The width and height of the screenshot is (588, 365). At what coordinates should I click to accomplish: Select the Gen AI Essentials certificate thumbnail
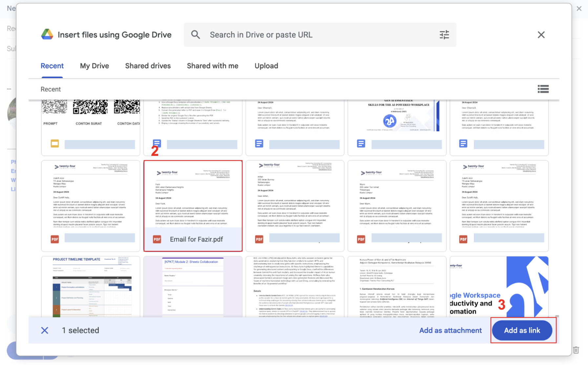(x=397, y=117)
